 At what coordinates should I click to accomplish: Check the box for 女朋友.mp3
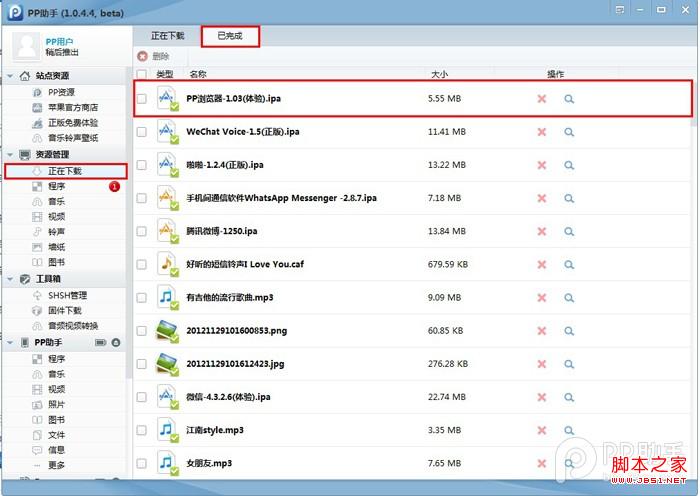tap(142, 463)
